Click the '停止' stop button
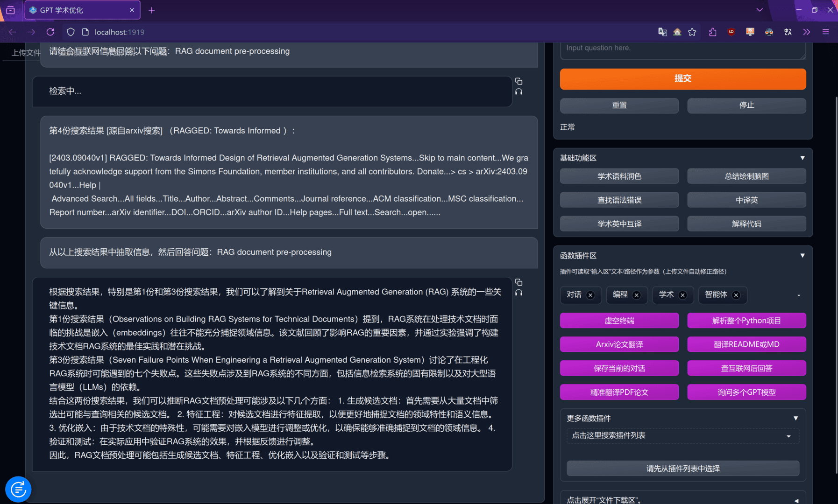The height and width of the screenshot is (504, 838). 746,105
